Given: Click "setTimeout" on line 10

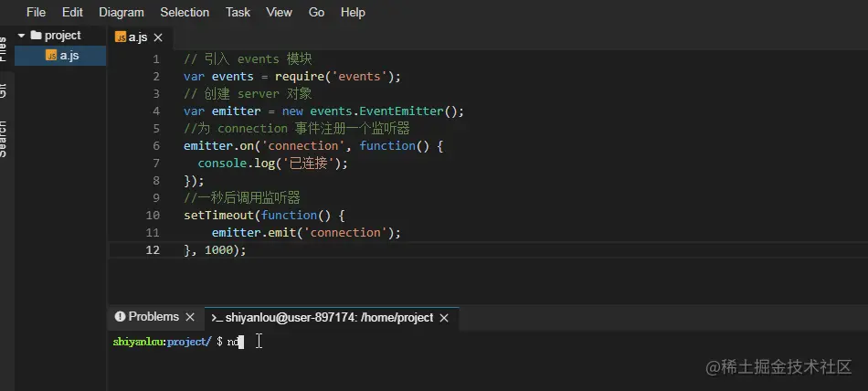Looking at the screenshot, I should point(218,215).
